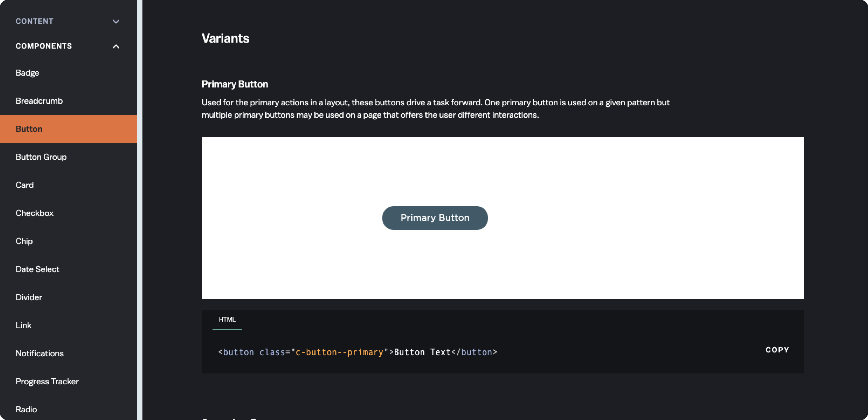
Task: Collapse the COMPONENTS section chevron
Action: click(x=116, y=46)
